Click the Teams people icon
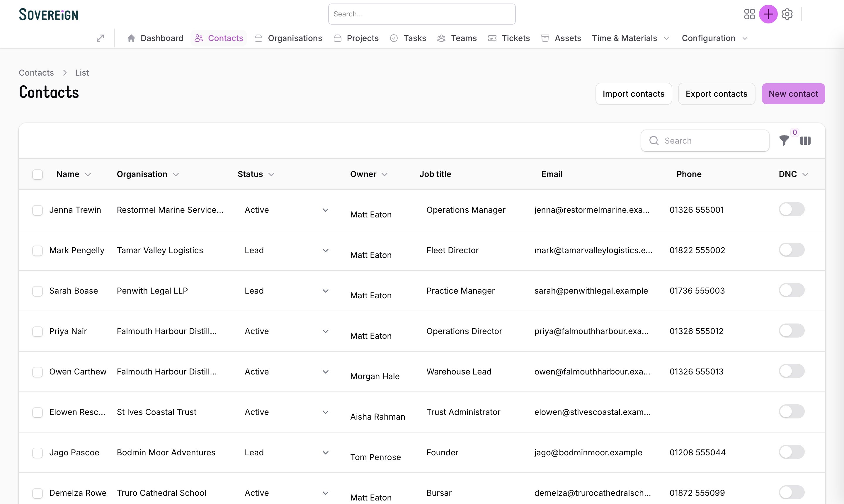Viewport: 844px width, 504px height. [x=441, y=38]
